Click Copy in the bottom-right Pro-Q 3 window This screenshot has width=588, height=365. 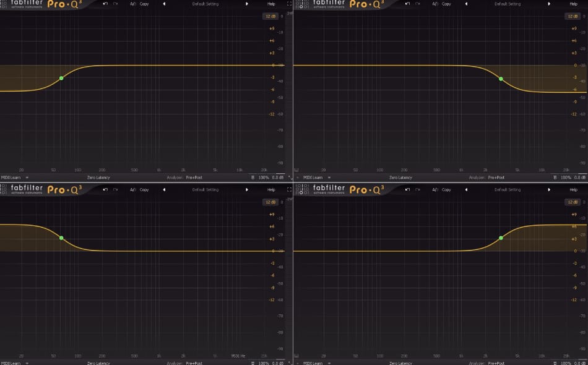point(447,190)
